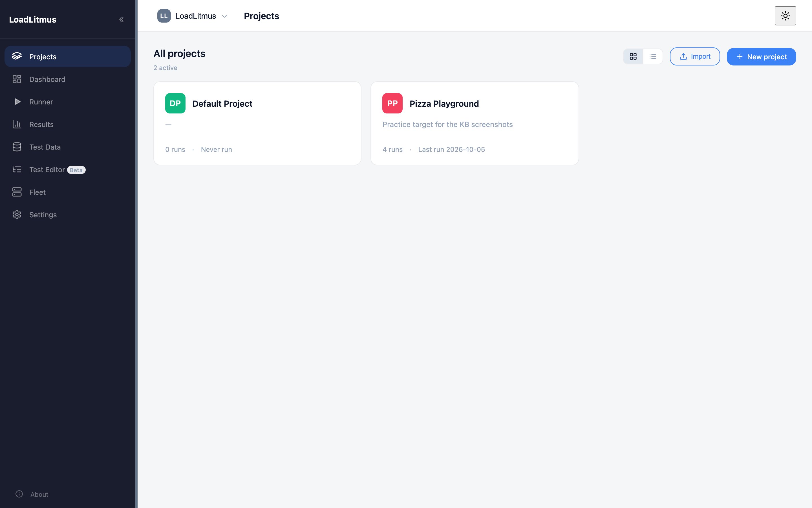Image resolution: width=812 pixels, height=508 pixels.
Task: Toggle the light/dark theme sun button
Action: pyautogui.click(x=785, y=16)
